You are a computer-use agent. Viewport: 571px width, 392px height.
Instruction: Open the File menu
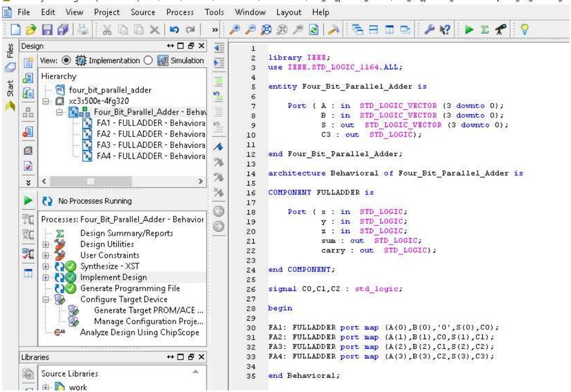pos(24,12)
